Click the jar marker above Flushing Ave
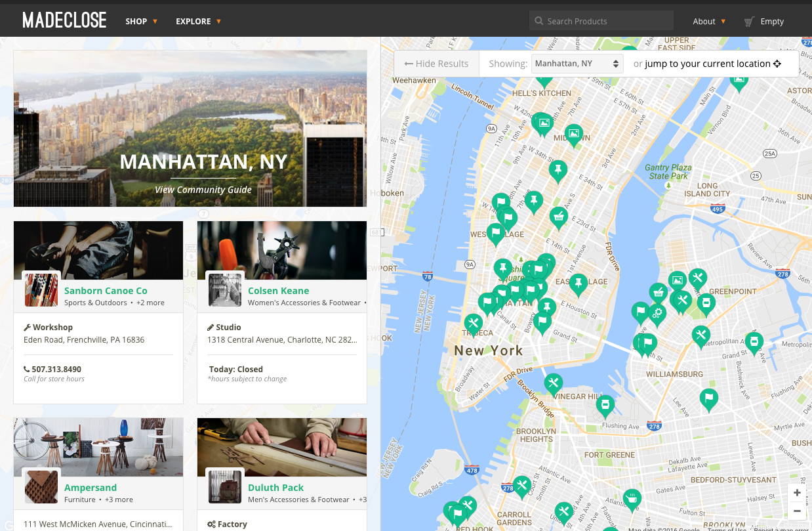 pos(605,406)
